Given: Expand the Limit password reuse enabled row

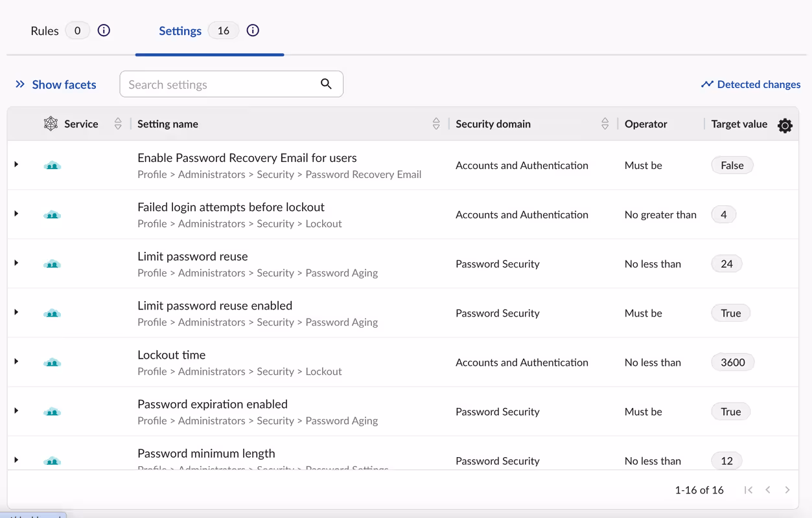Looking at the screenshot, I should coord(16,312).
